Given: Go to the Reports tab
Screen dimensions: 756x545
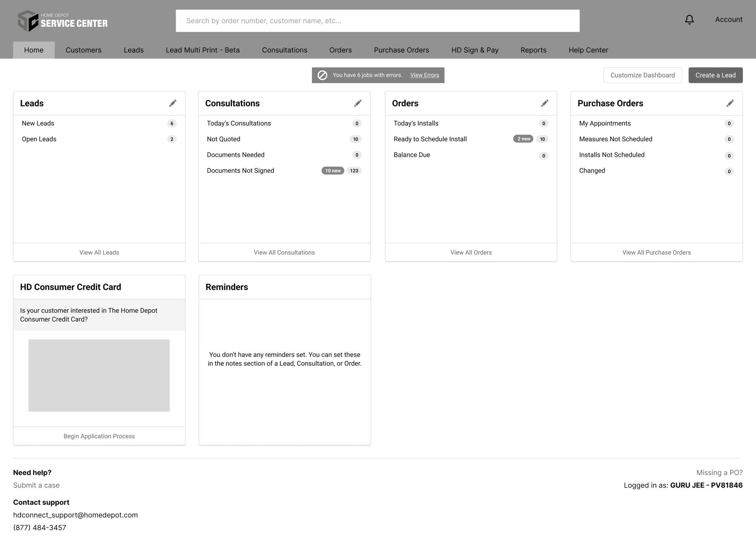Looking at the screenshot, I should click(x=533, y=50).
